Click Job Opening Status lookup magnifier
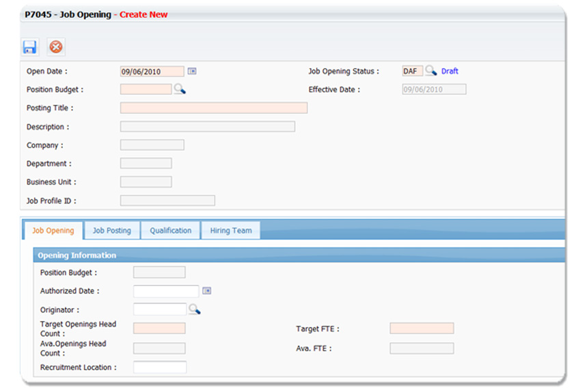576x392 pixels. click(430, 71)
